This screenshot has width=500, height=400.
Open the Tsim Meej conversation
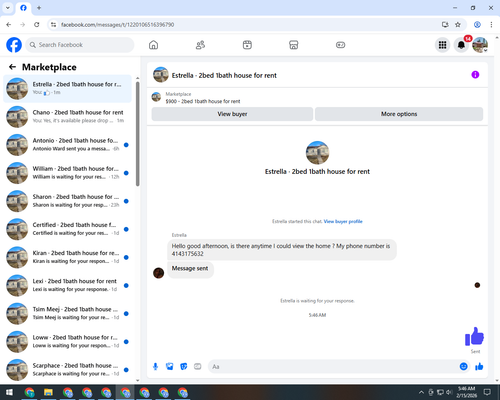[67, 314]
